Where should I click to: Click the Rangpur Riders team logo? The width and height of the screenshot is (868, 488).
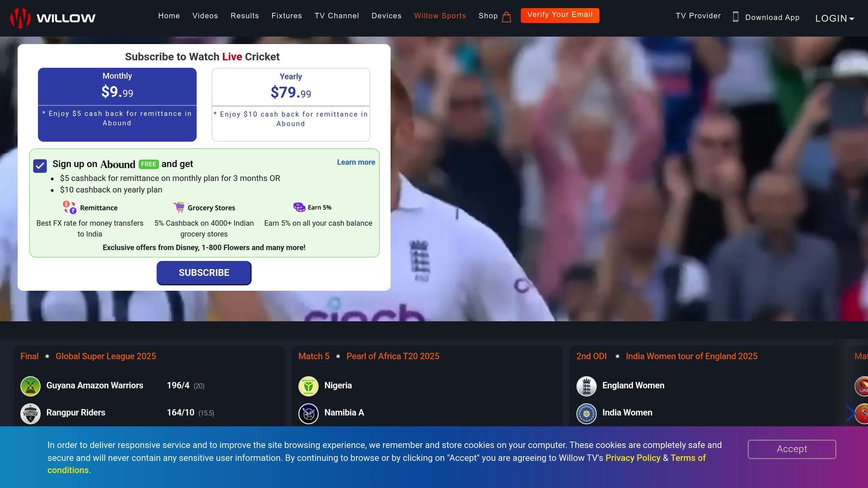pos(31,413)
